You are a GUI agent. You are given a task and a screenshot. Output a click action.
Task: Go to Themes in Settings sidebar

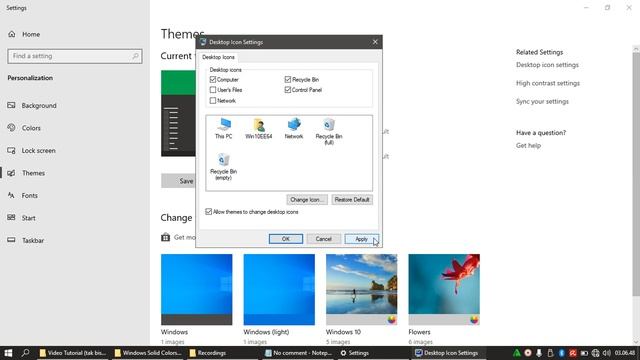click(x=33, y=173)
